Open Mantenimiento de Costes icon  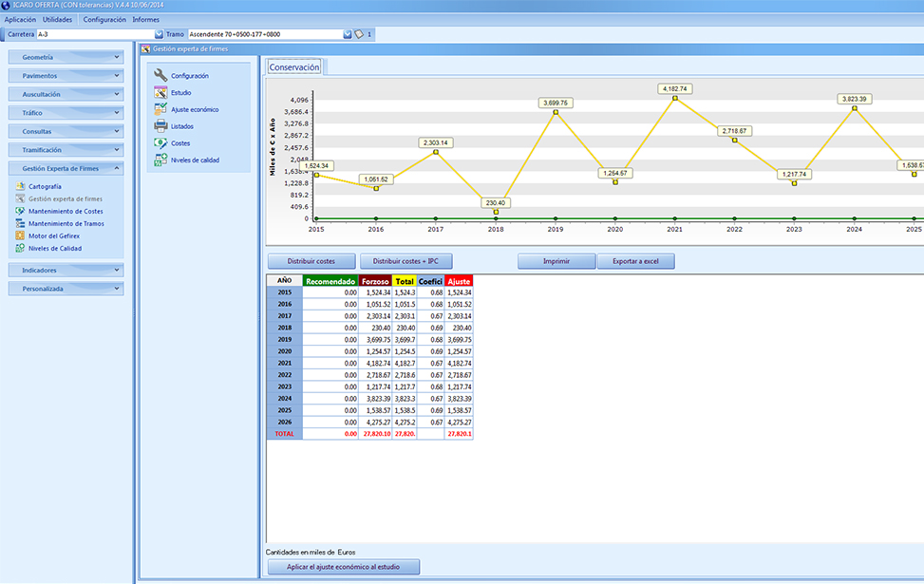tap(20, 211)
